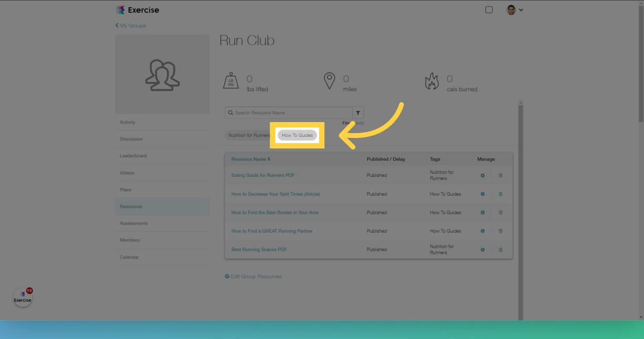Image resolution: width=644 pixels, height=339 pixels.
Task: Open the Discussion tab in sidebar
Action: coord(162,139)
